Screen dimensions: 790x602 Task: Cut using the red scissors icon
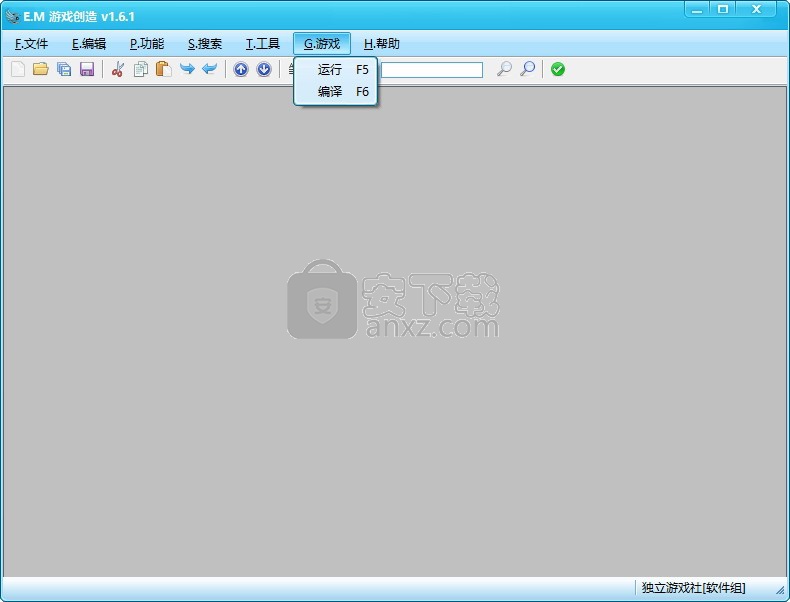118,69
